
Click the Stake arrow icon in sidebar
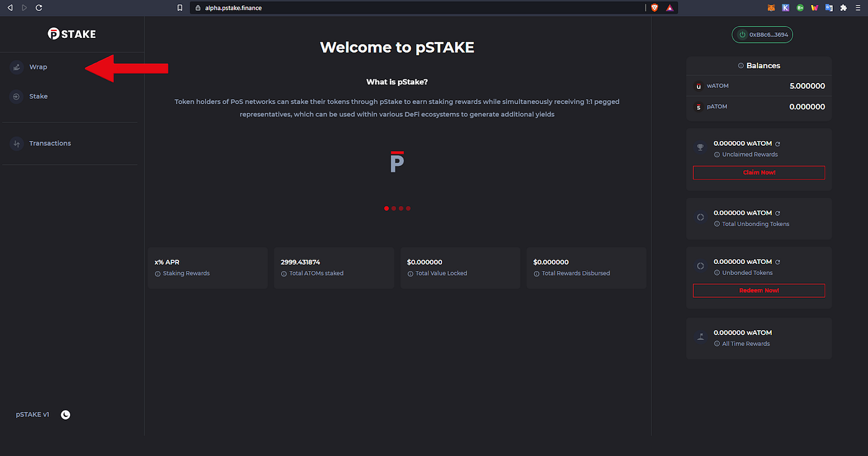17,96
